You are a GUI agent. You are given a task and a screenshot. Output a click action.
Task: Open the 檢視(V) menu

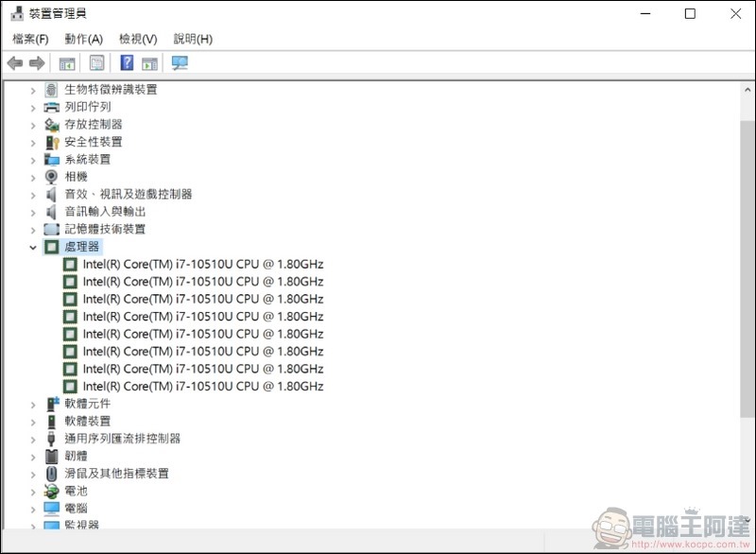point(137,39)
